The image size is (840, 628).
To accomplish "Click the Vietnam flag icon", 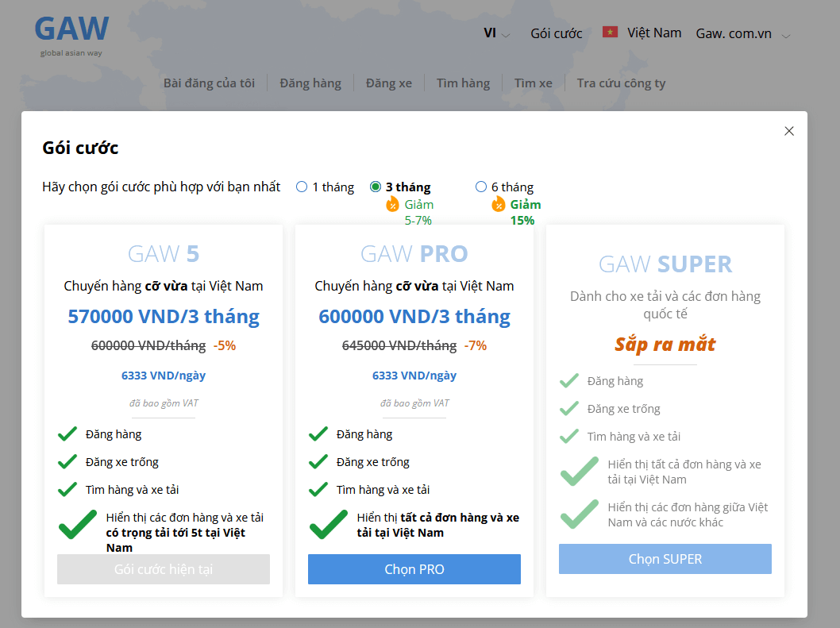I will 610,33.
